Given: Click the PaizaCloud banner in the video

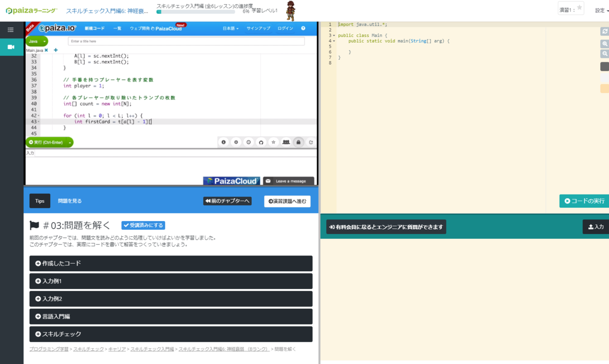Looking at the screenshot, I should coord(232,181).
